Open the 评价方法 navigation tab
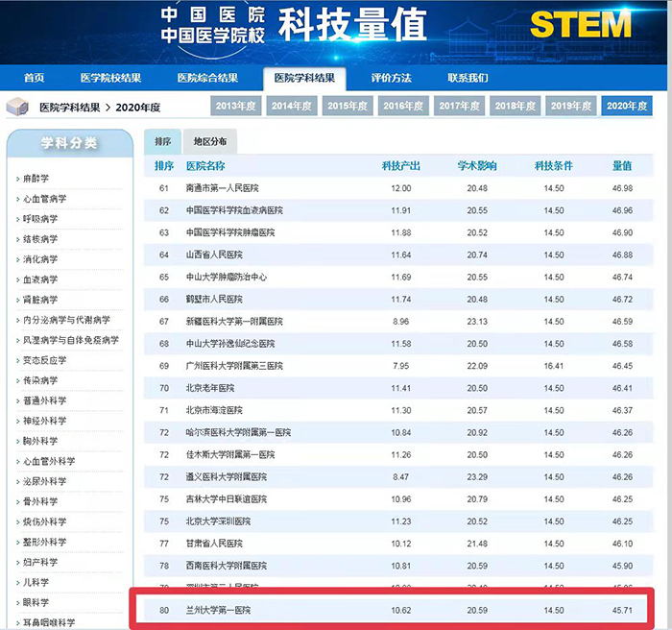 [392, 78]
